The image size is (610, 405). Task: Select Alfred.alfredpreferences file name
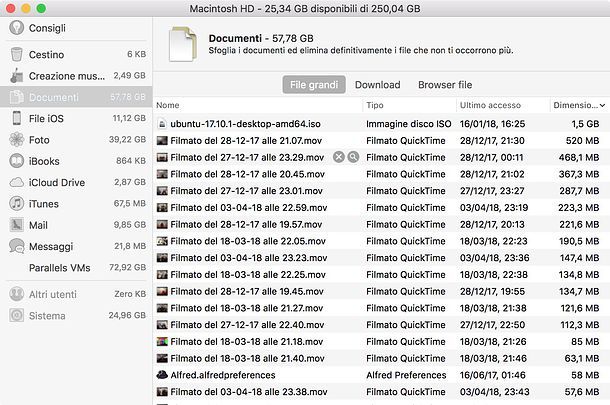point(223,375)
